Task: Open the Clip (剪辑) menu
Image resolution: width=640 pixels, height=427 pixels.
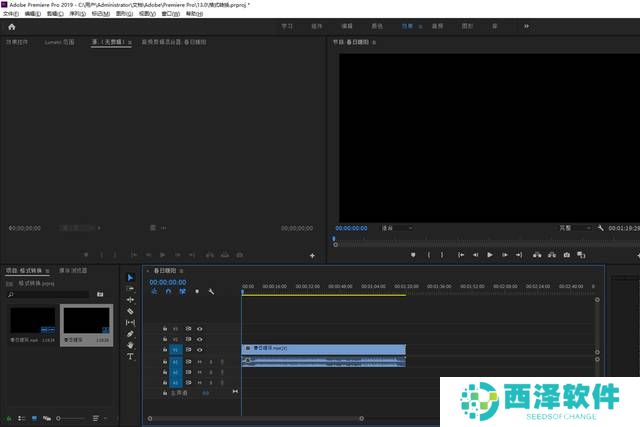Action: pyautogui.click(x=55, y=13)
